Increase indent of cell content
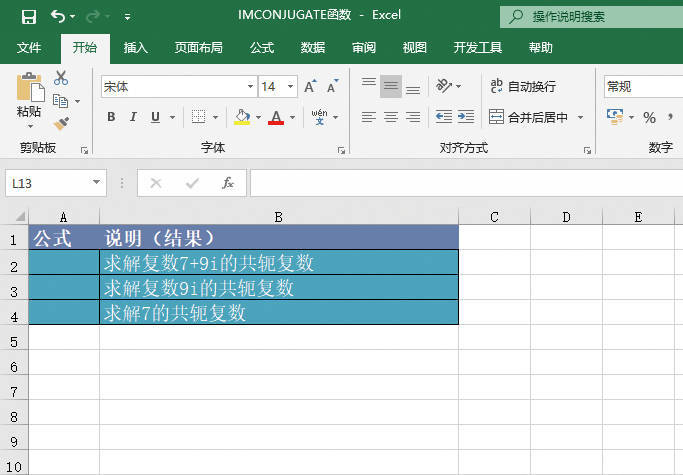This screenshot has width=683, height=475. pos(465,117)
